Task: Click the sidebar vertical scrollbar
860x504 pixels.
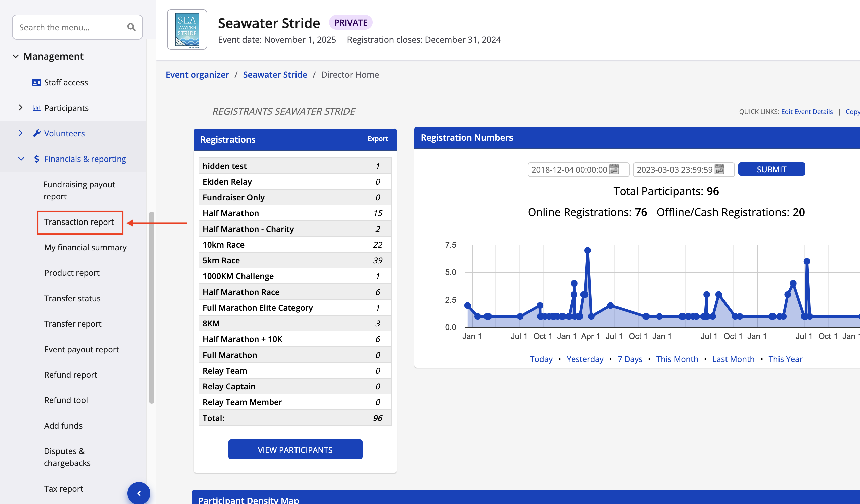Action: pos(152,307)
